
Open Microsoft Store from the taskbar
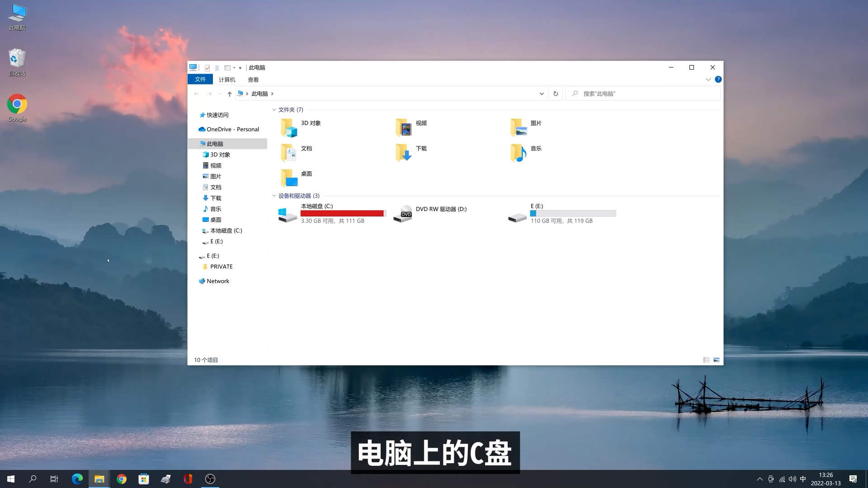[x=144, y=479]
